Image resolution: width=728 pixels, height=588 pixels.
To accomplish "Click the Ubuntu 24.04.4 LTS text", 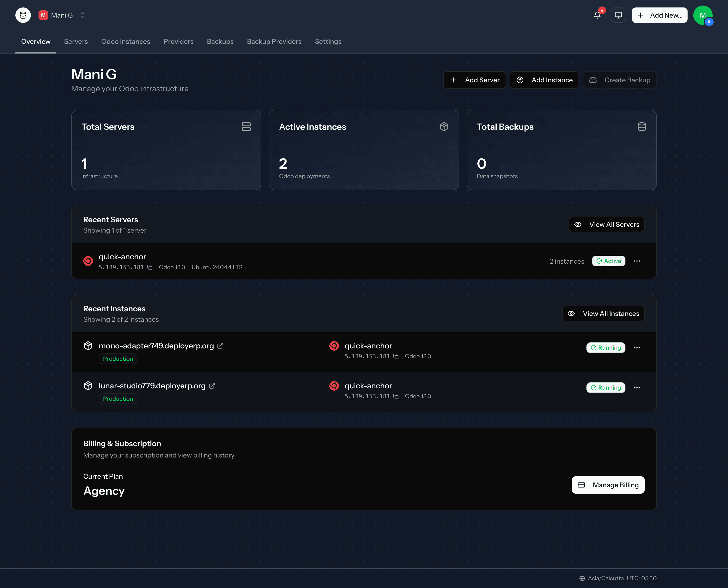I will (217, 267).
